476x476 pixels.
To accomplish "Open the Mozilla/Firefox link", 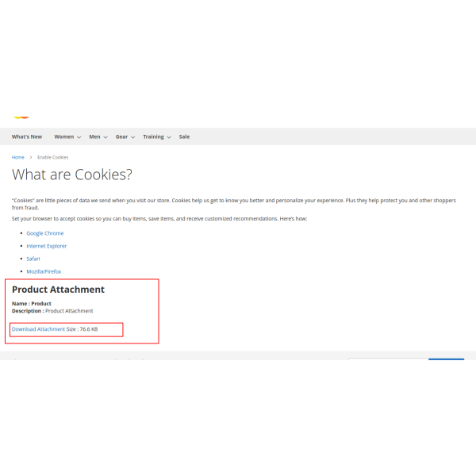I will (44, 271).
